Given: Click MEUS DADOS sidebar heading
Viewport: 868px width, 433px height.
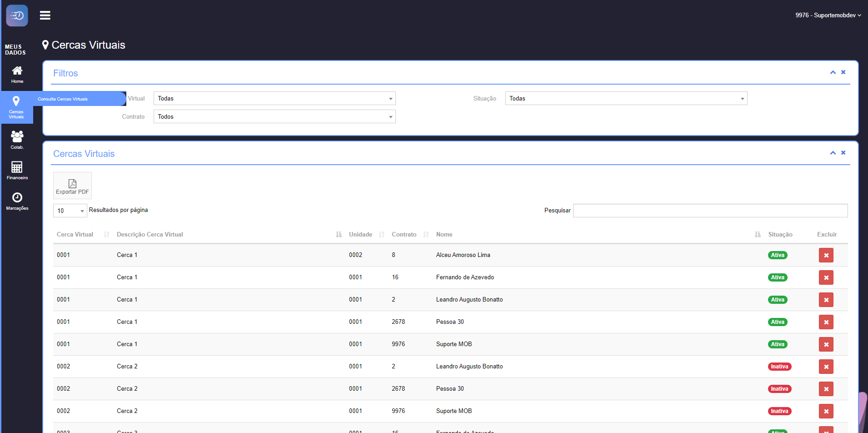Looking at the screenshot, I should click(15, 50).
